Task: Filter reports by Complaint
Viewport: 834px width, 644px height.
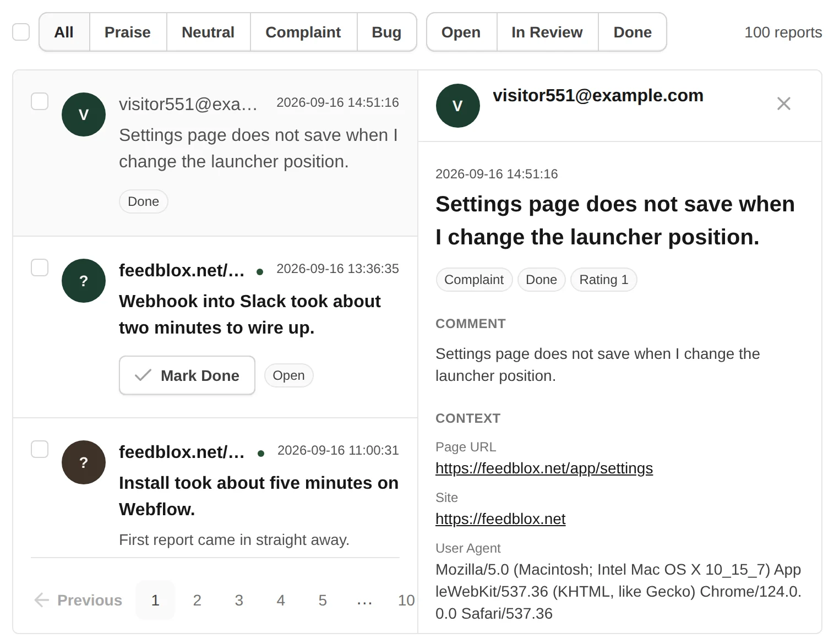Action: point(303,32)
